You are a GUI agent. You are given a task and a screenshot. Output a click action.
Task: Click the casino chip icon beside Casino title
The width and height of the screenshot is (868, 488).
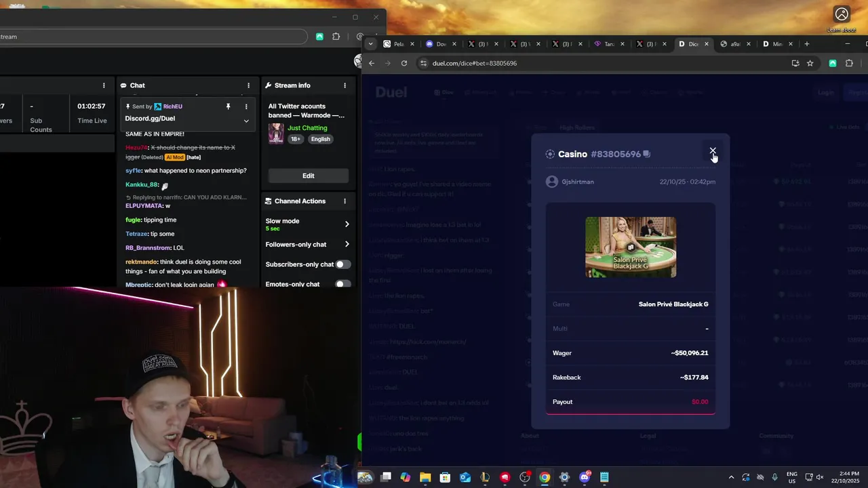coord(550,154)
